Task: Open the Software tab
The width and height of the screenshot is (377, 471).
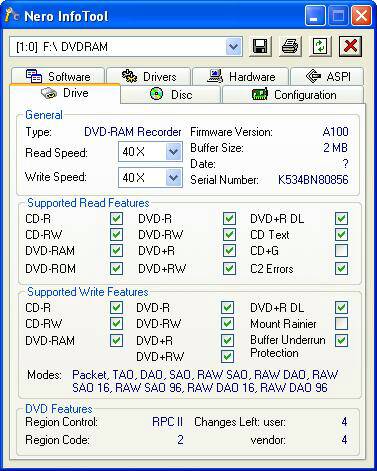Action: (x=58, y=76)
